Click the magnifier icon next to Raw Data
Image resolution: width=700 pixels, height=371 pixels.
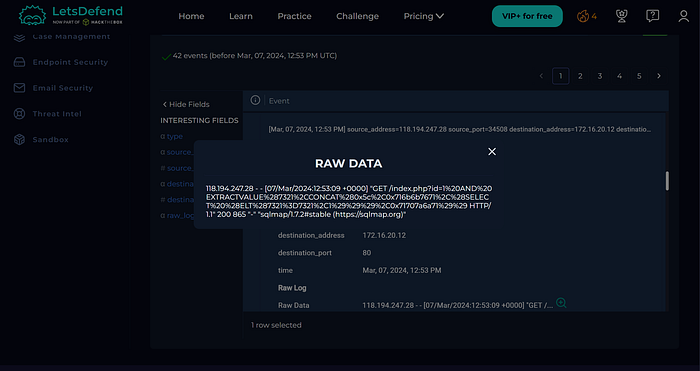pyautogui.click(x=561, y=303)
